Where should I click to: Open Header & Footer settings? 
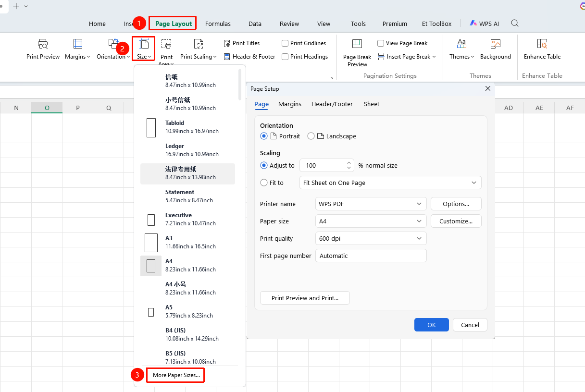[x=249, y=57]
